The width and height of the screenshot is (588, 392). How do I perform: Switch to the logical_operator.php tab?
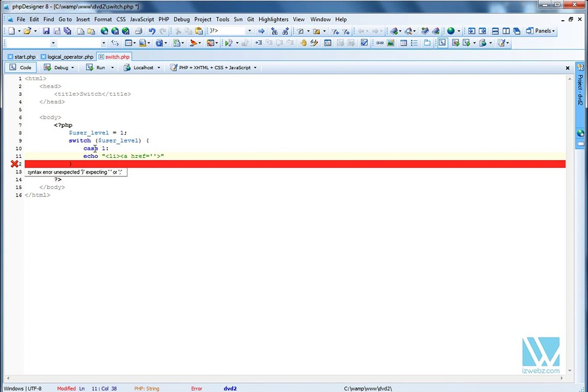[67, 57]
